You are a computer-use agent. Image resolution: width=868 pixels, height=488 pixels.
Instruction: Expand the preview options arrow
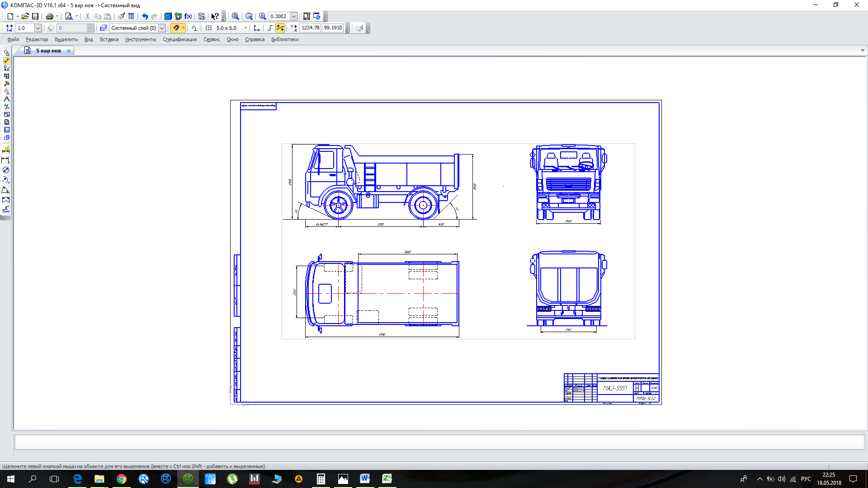point(76,16)
